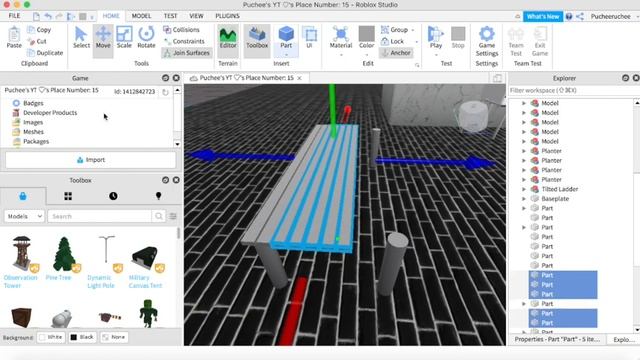Open Toolbox Inventory grid tab

pos(68,196)
